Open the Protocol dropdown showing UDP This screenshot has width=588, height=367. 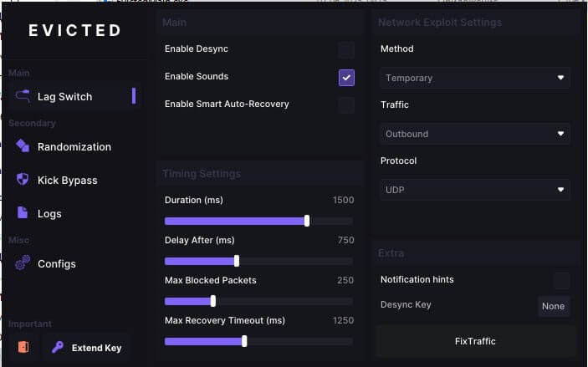pyautogui.click(x=474, y=190)
